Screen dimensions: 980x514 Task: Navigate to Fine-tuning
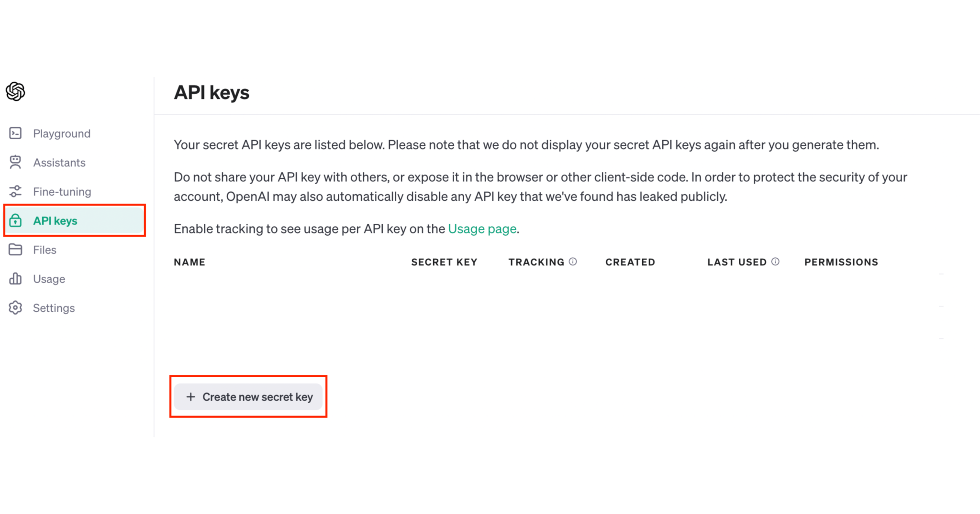point(62,192)
